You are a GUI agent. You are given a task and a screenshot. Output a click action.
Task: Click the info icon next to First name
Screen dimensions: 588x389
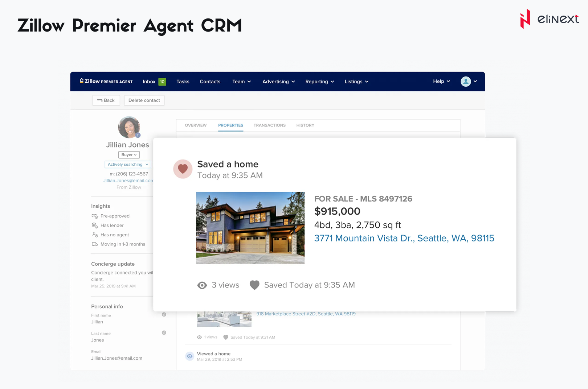[x=164, y=315]
